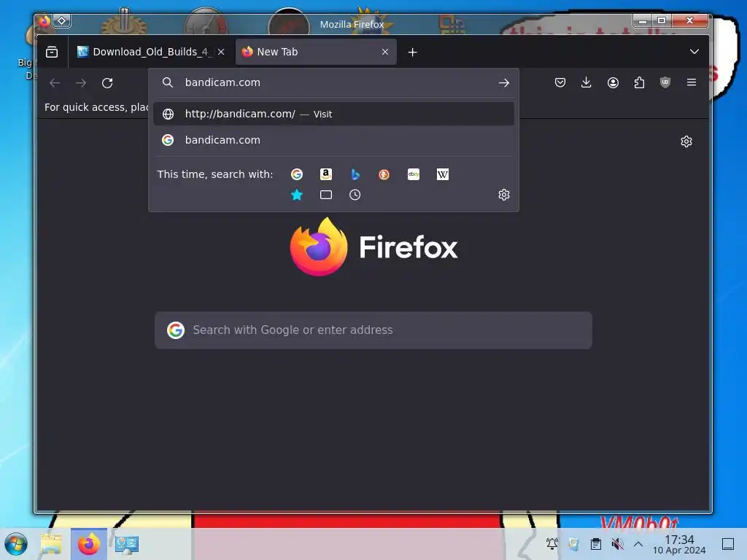The height and width of the screenshot is (560, 747).
Task: Search this time with Wikipedia
Action: [x=443, y=174]
